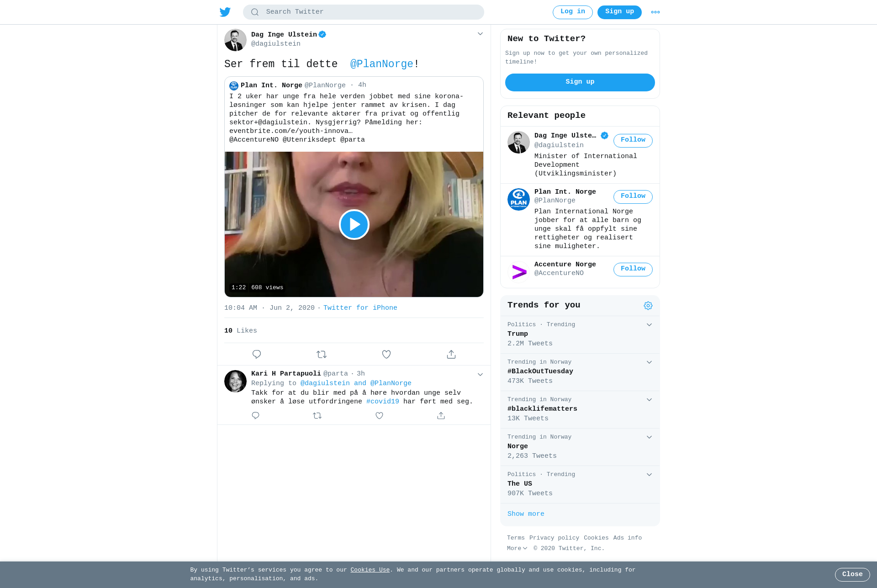Viewport: 877px width, 588px height.
Task: Follow Dag Inge Ulstein
Action: tap(633, 141)
